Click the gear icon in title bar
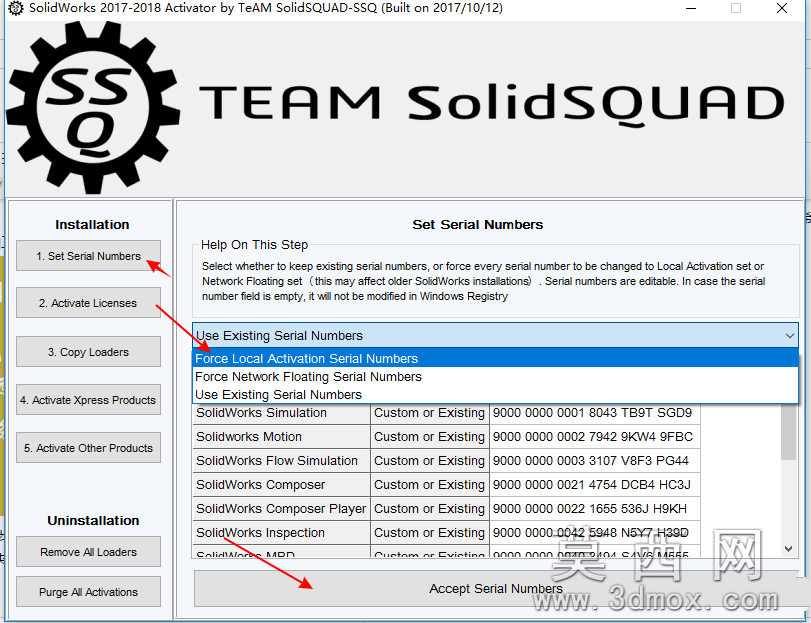The image size is (811, 623). [16, 8]
